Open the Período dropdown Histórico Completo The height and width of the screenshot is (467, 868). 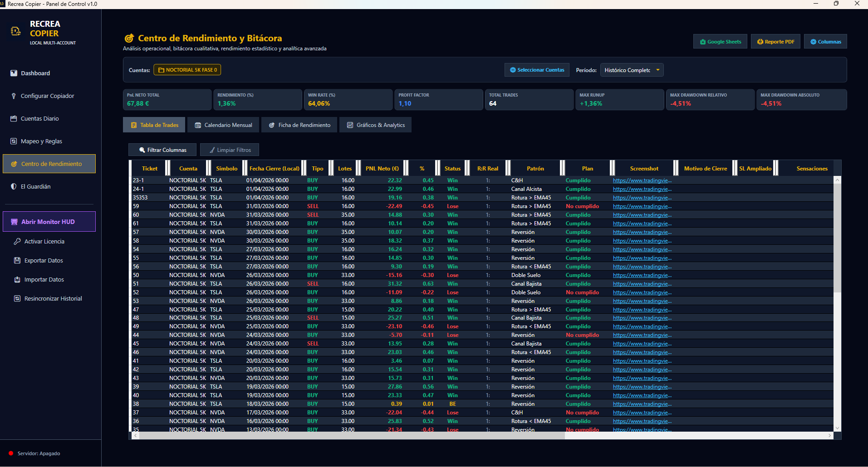click(x=632, y=70)
